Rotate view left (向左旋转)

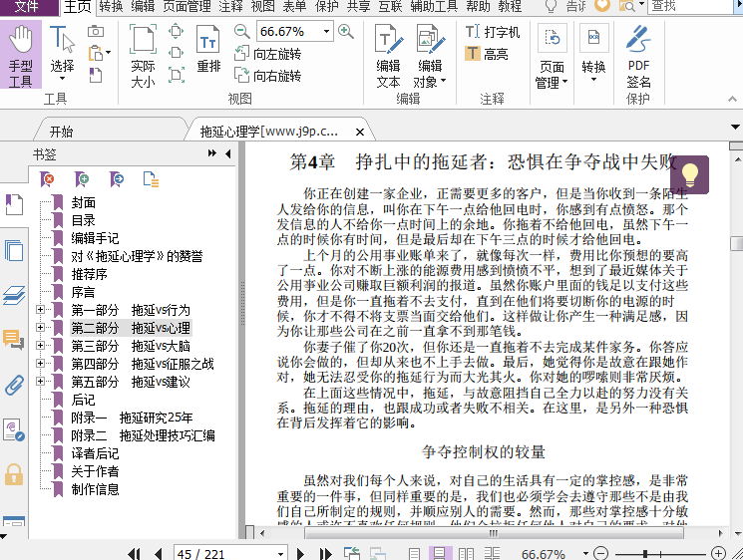point(267,54)
